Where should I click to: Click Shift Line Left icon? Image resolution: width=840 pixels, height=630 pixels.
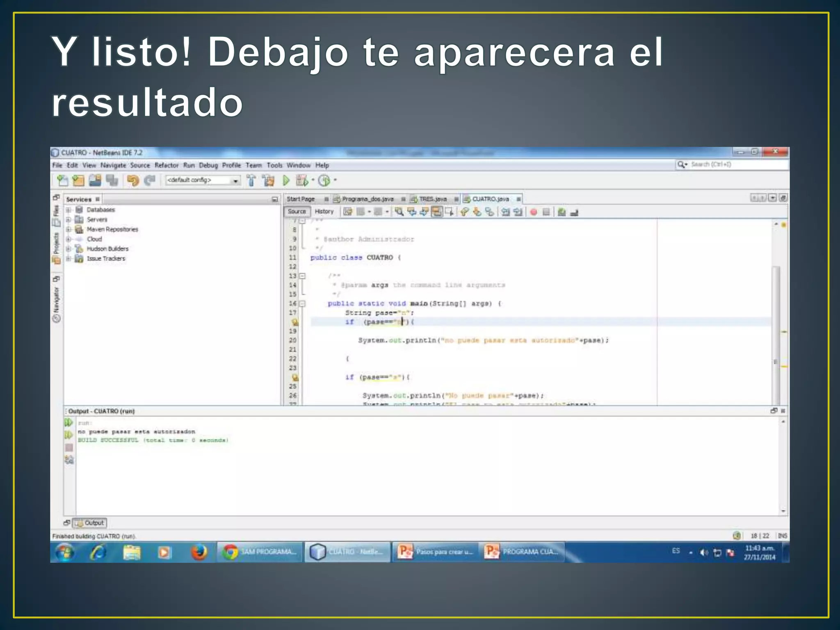click(x=506, y=212)
